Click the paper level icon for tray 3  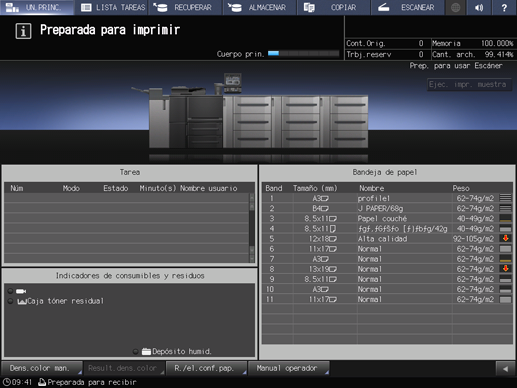click(505, 218)
